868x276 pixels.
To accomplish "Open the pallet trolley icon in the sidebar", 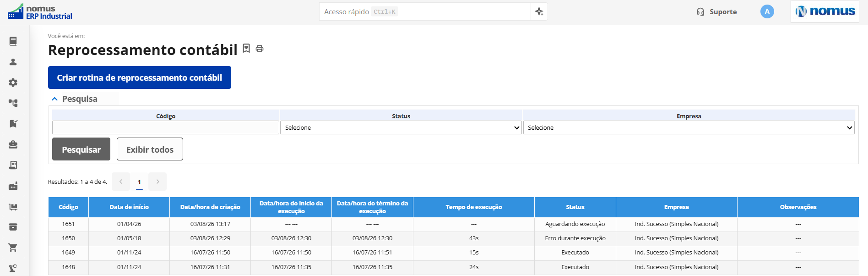I will 13,207.
